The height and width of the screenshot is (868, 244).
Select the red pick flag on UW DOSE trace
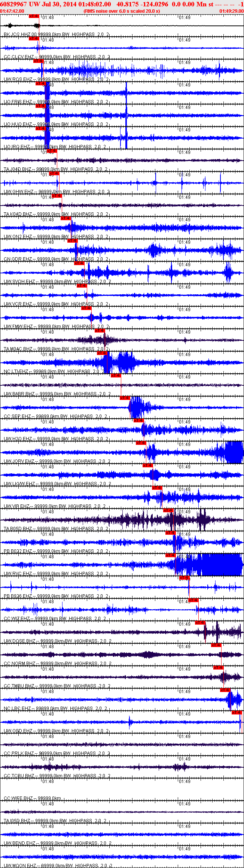pos(200,623)
